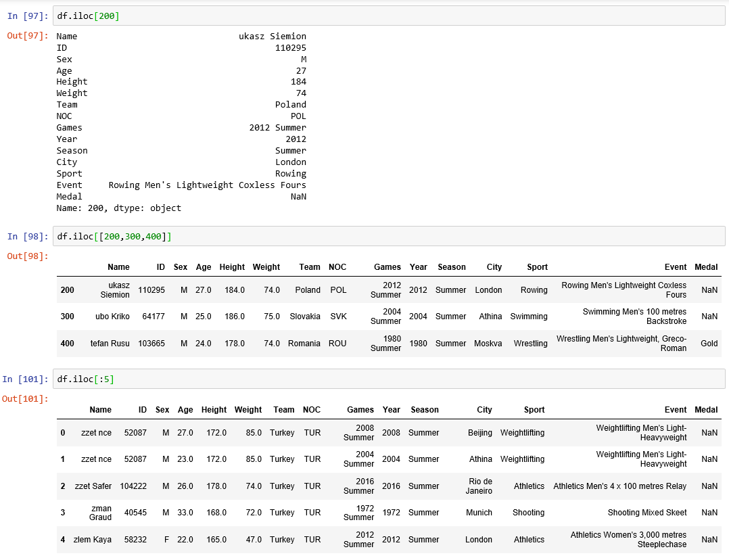Click the Event column header in Out[98] table
Screen dimensions: 729x560
tap(675, 267)
